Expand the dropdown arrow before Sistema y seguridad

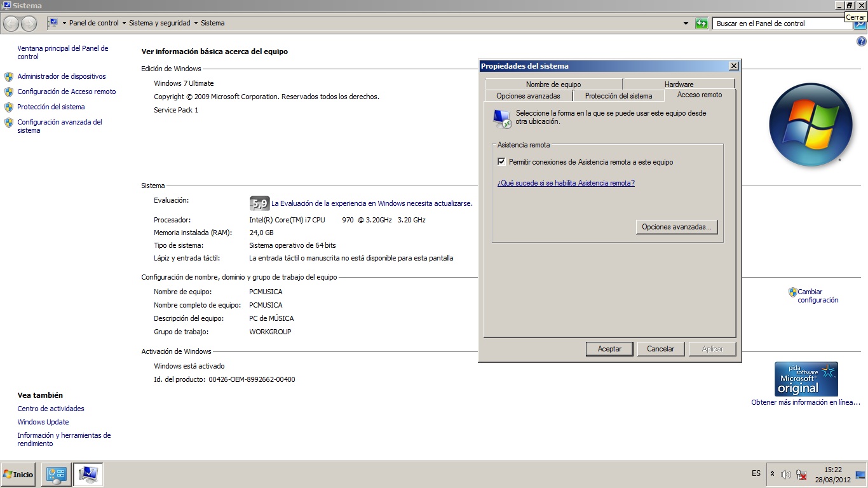click(124, 24)
